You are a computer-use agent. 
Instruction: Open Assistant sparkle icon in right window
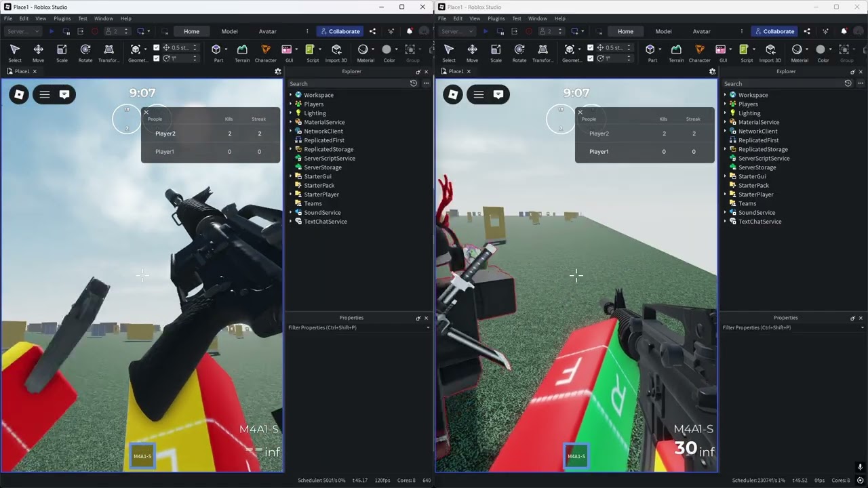tap(825, 31)
